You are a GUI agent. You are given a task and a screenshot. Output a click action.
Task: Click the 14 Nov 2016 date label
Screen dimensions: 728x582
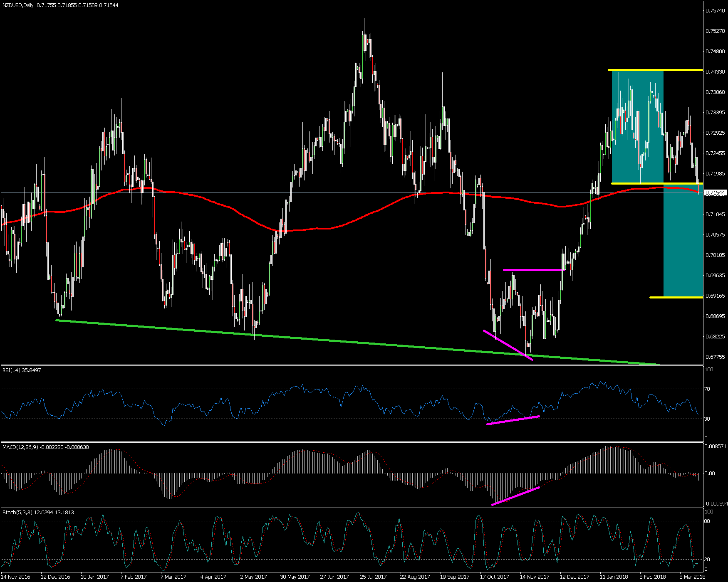point(16,577)
